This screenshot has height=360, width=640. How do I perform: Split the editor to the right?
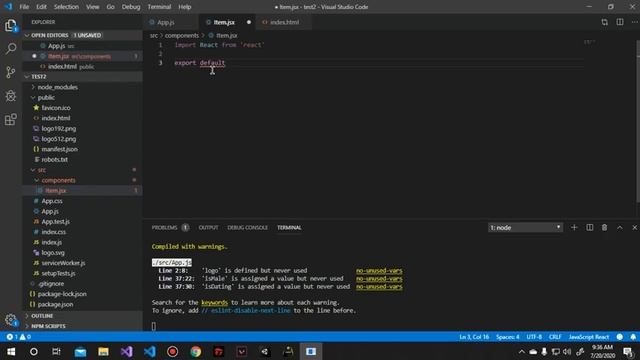(620, 22)
